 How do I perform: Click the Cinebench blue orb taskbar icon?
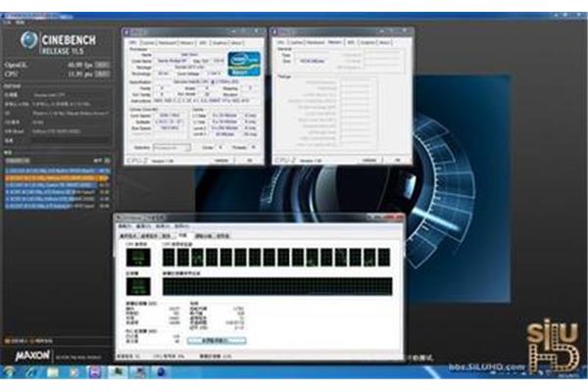coord(162,371)
